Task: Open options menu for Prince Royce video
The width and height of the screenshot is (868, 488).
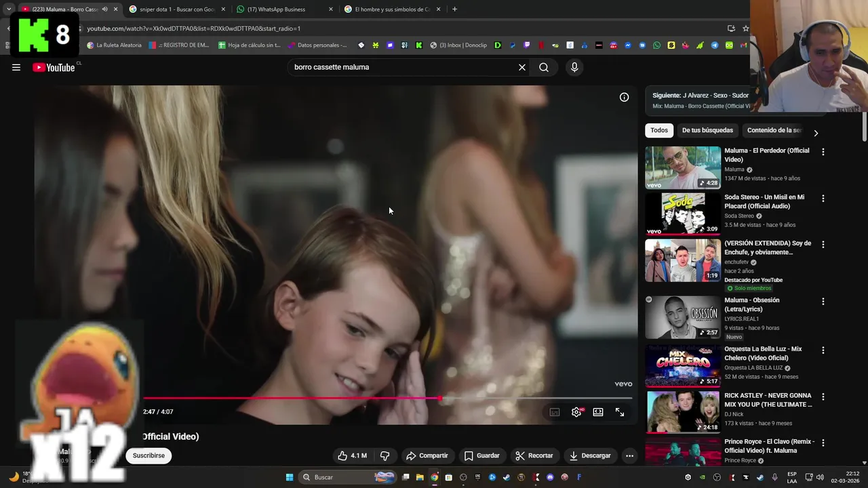Action: pos(823,443)
